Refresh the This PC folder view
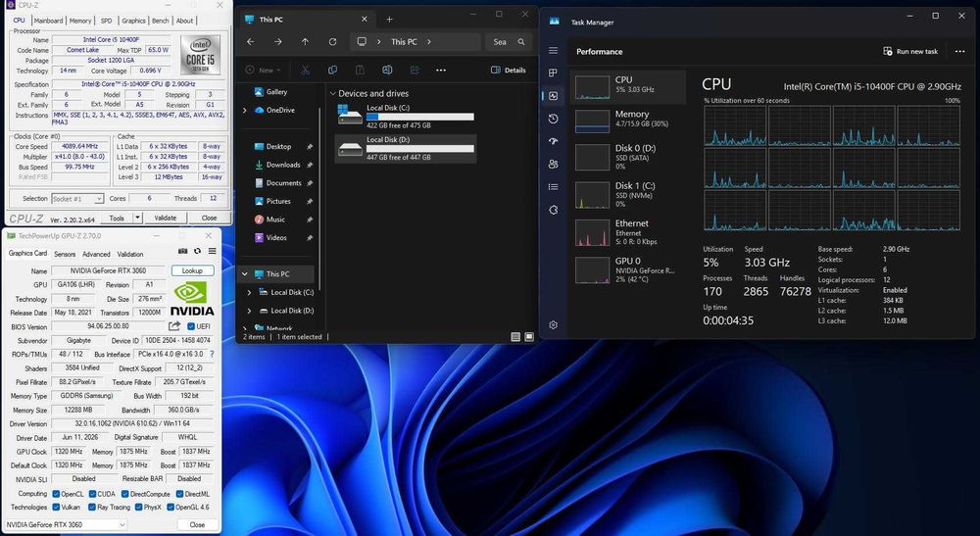 pyautogui.click(x=332, y=42)
